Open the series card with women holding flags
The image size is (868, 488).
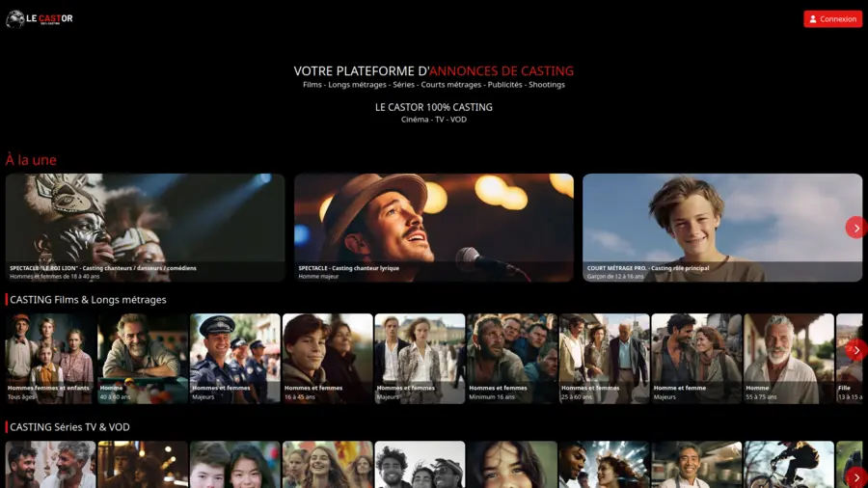[328, 465]
